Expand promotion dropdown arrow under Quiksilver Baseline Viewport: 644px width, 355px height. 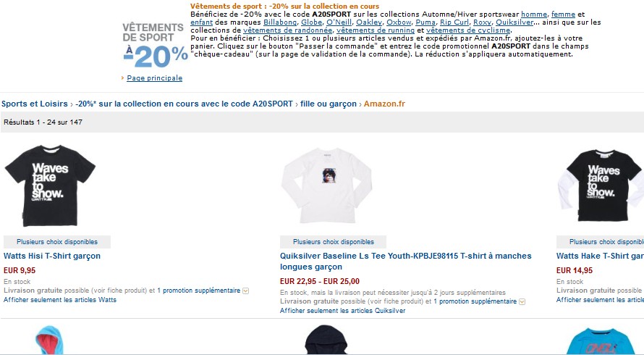[522, 302]
